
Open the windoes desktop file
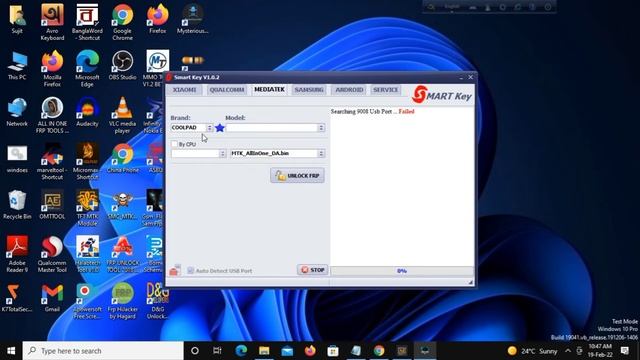(x=17, y=159)
